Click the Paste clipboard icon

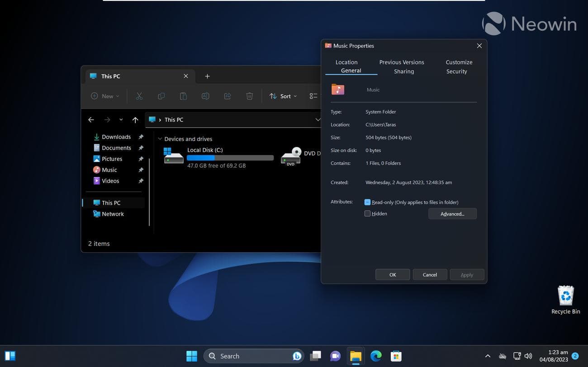coord(183,96)
